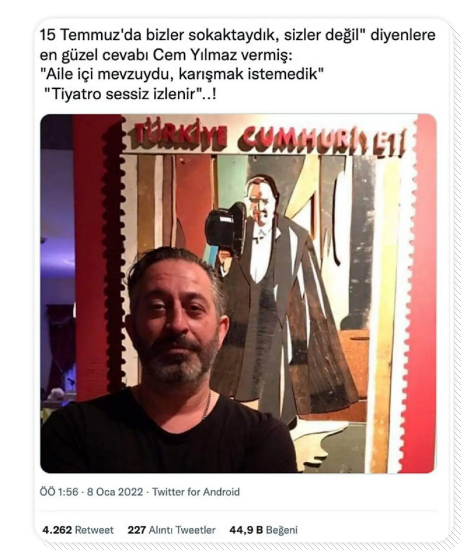This screenshot has width=461, height=557.
Task: Click the Twitter for Android source link
Action: pos(196,492)
